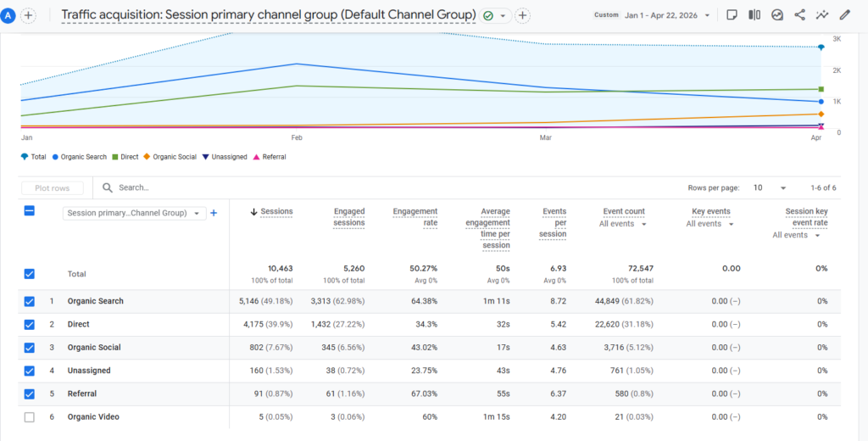This screenshot has width=868, height=441.
Task: Open Event count All events dropdown
Action: coord(623,224)
